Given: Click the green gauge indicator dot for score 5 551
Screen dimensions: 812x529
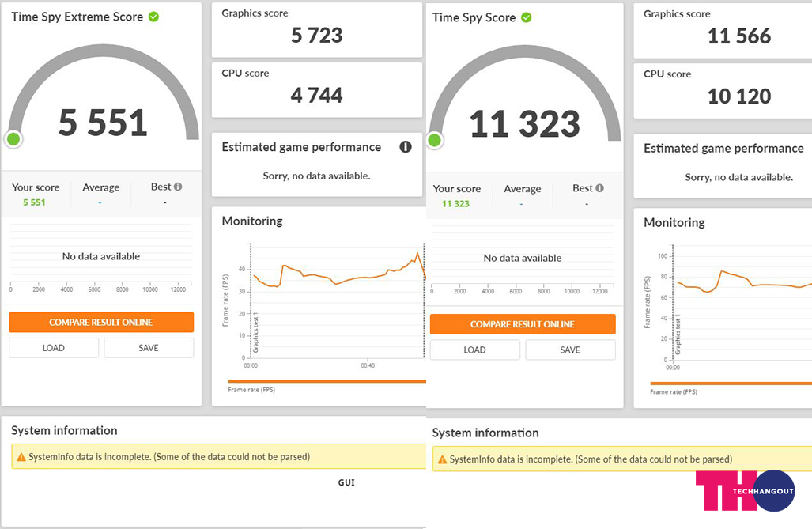Looking at the screenshot, I should coord(13,139).
